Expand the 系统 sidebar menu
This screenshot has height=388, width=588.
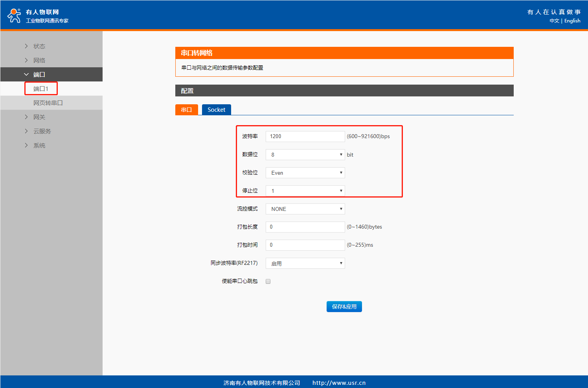click(x=39, y=145)
